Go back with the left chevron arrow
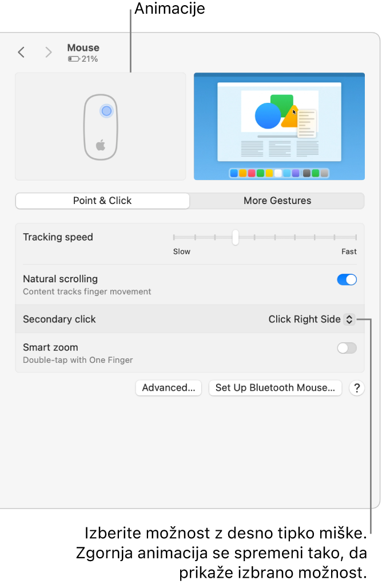 click(21, 52)
